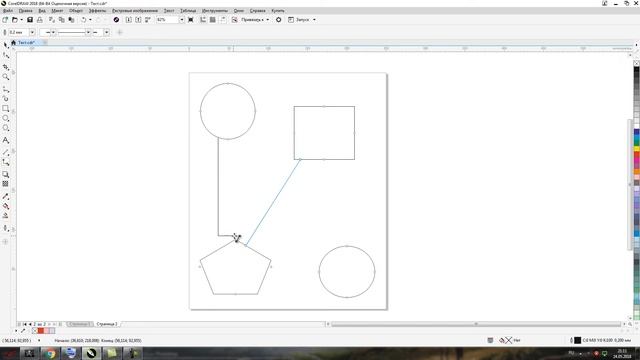Pick the black swatch atop color palette
This screenshot has width=640, height=360.
(636, 70)
